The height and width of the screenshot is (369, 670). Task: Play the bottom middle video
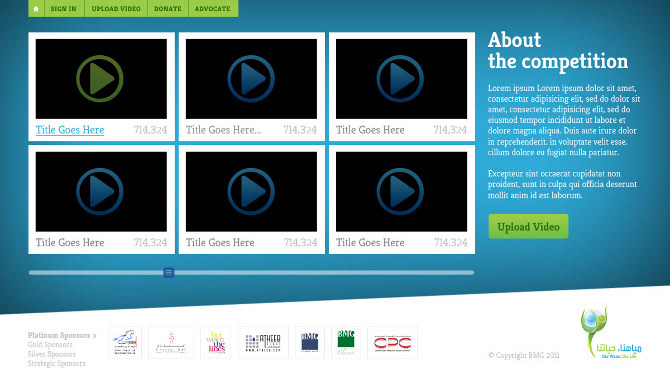tap(251, 191)
